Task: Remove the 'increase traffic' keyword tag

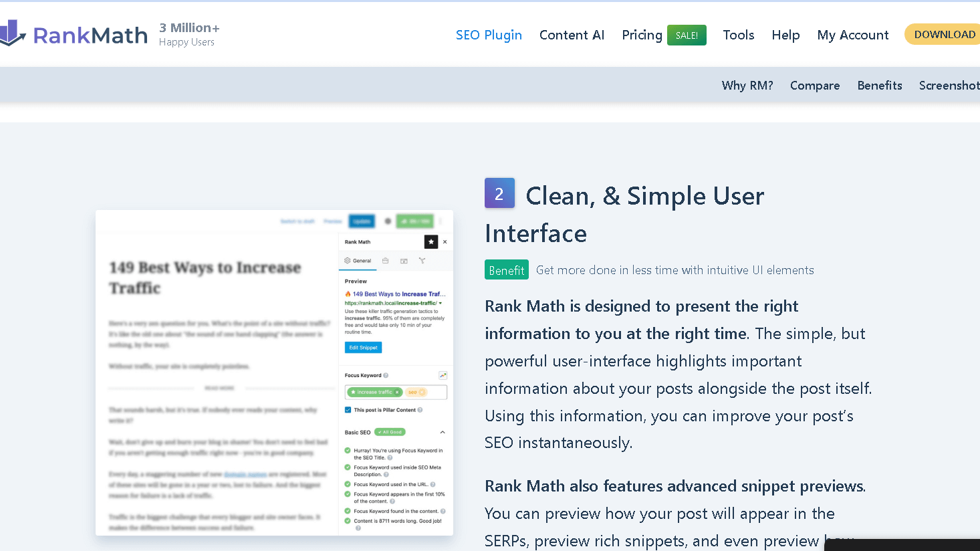Action: pyautogui.click(x=397, y=392)
